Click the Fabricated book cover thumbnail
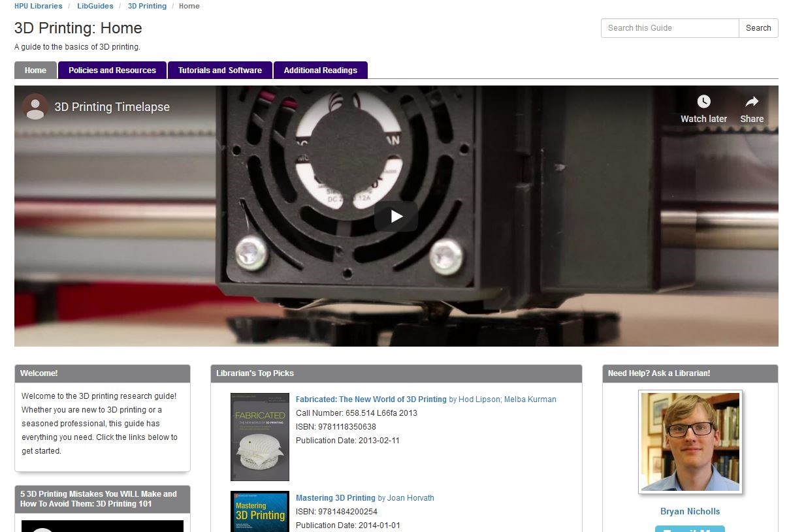 tap(260, 437)
